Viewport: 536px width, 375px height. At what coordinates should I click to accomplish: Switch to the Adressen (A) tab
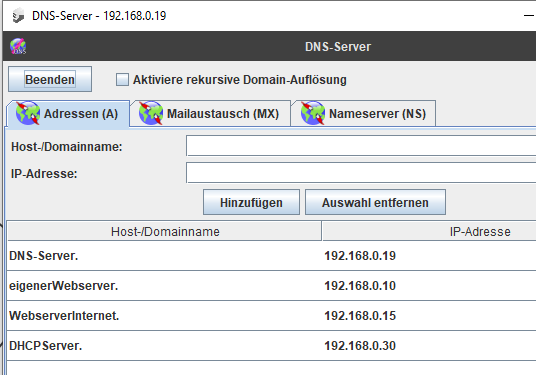[68, 113]
